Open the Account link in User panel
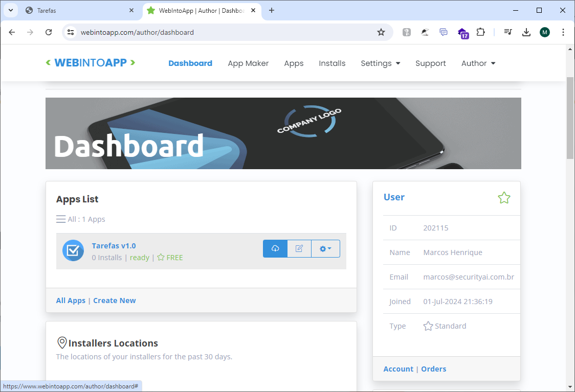This screenshot has height=392, width=575. [x=398, y=369]
